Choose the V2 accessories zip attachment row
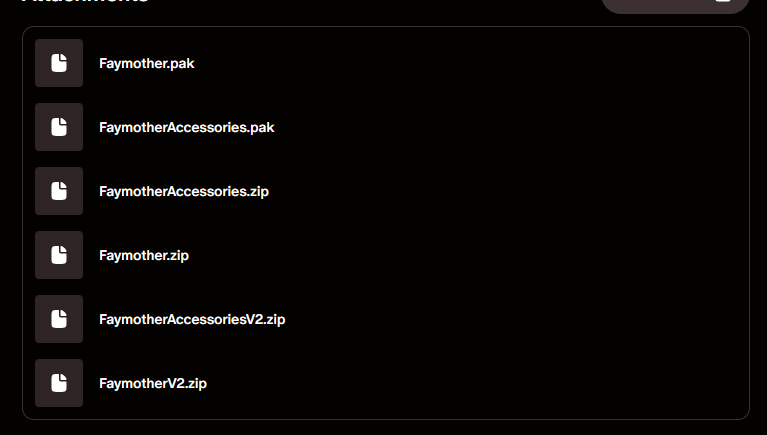The height and width of the screenshot is (435, 767). [x=386, y=319]
